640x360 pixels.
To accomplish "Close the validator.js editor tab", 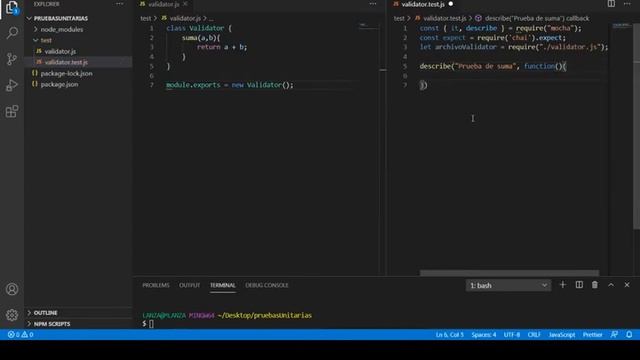I will [x=185, y=4].
